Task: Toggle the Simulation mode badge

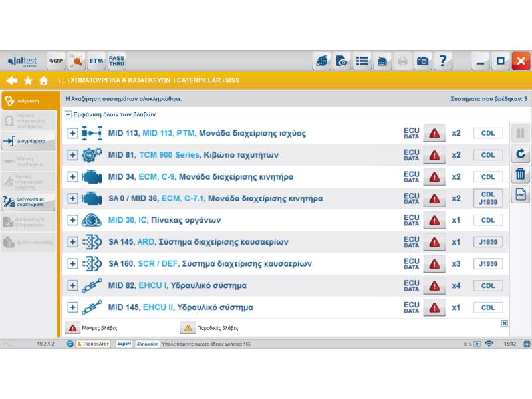Action: 148,344
